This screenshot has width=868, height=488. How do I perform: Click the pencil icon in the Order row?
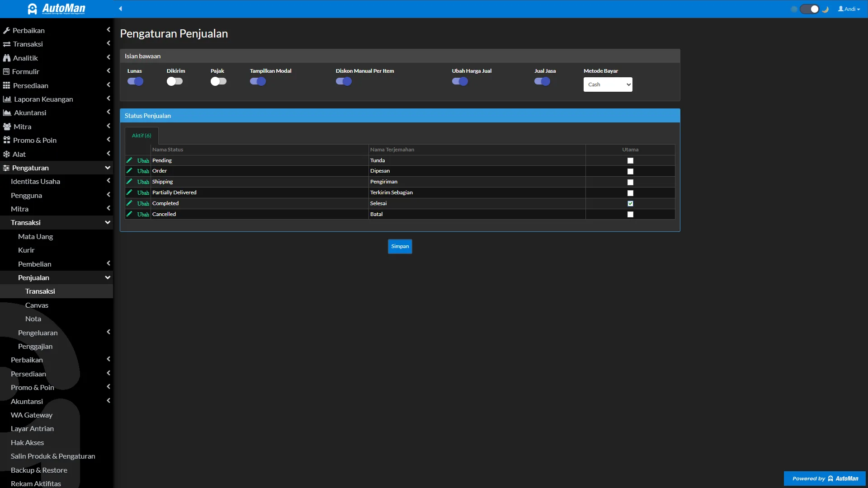pos(129,171)
